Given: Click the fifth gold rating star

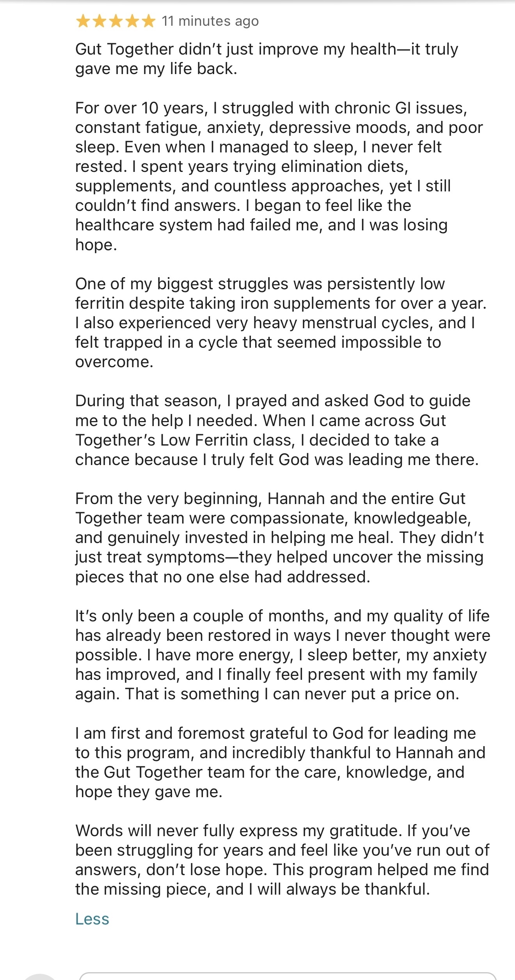Looking at the screenshot, I should tap(149, 21).
